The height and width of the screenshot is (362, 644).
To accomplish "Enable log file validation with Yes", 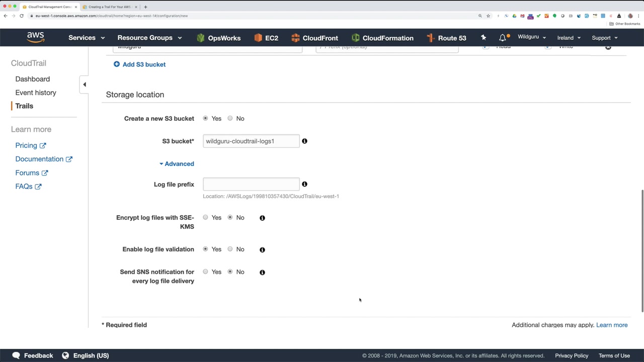I will (205, 249).
